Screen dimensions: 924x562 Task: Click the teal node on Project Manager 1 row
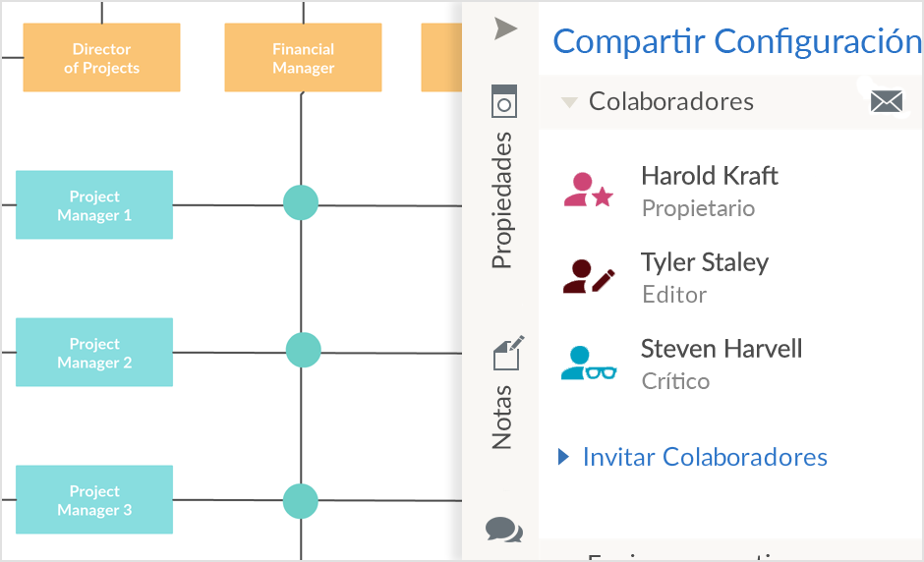[x=301, y=202]
